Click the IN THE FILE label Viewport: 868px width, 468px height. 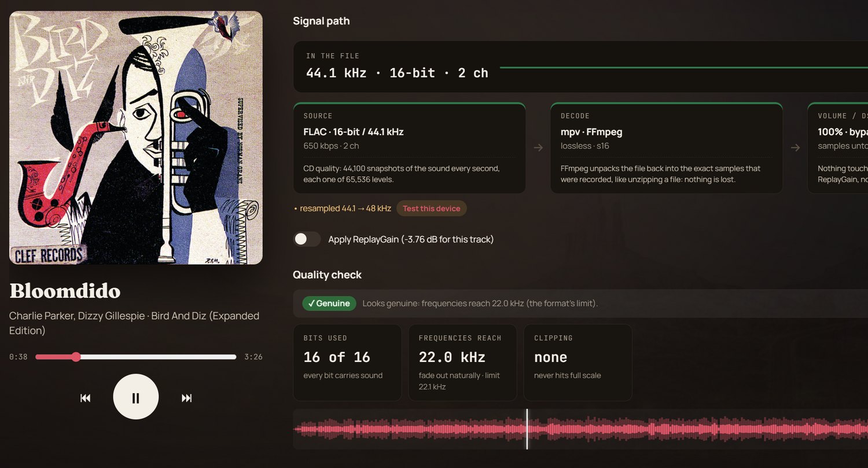pos(333,56)
